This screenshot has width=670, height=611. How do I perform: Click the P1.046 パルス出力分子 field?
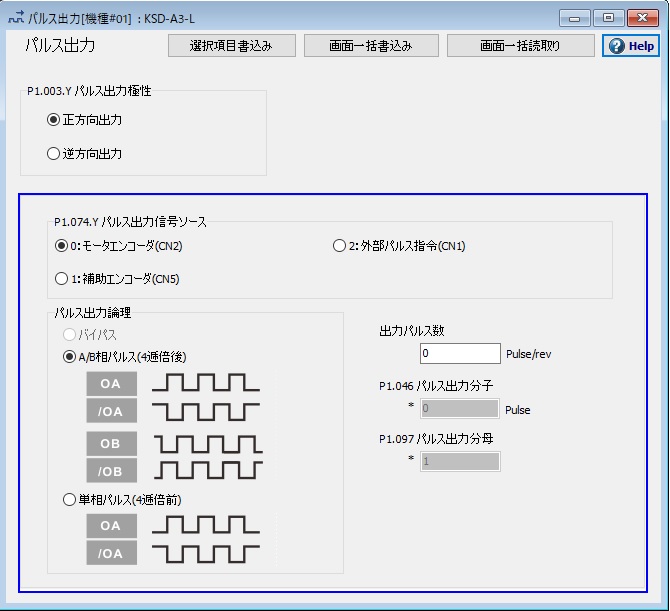tap(459, 408)
